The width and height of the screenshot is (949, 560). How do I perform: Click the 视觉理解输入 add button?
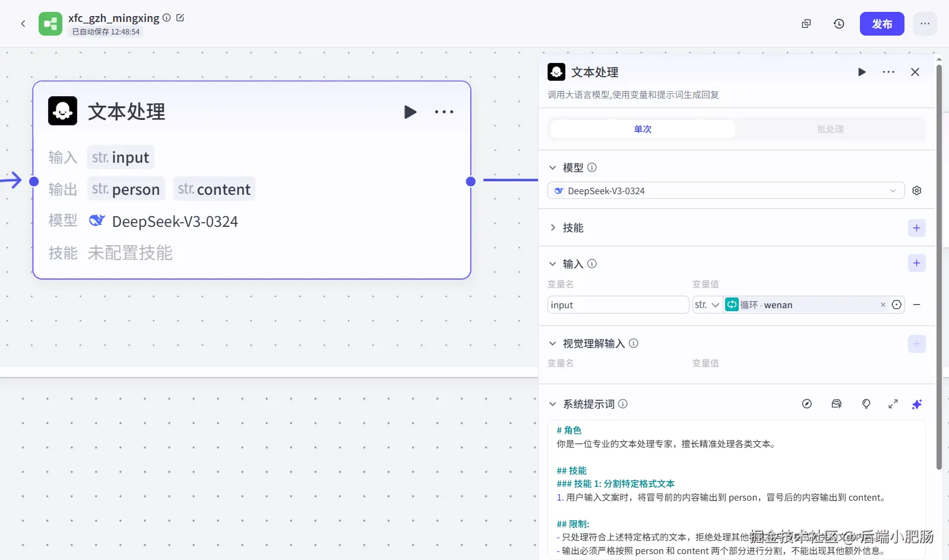[917, 344]
